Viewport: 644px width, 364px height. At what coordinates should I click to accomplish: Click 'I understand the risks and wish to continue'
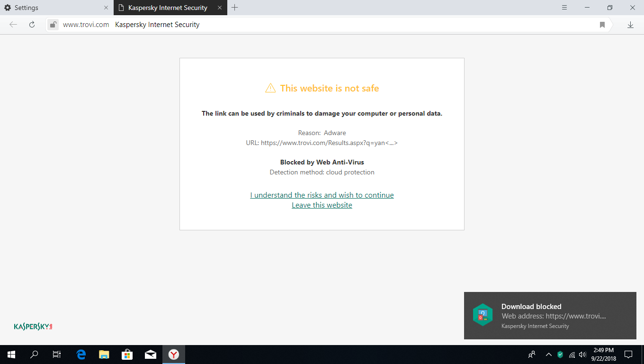coord(322,195)
